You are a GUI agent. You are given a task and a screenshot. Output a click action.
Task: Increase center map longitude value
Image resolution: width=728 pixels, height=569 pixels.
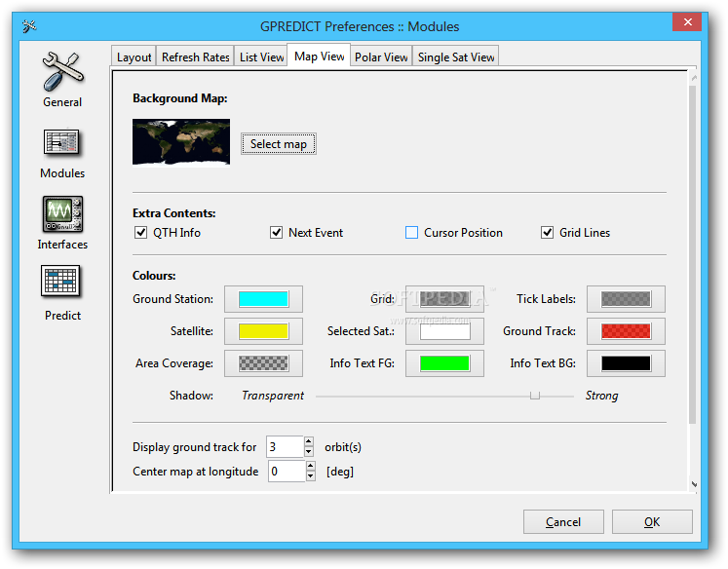click(311, 466)
